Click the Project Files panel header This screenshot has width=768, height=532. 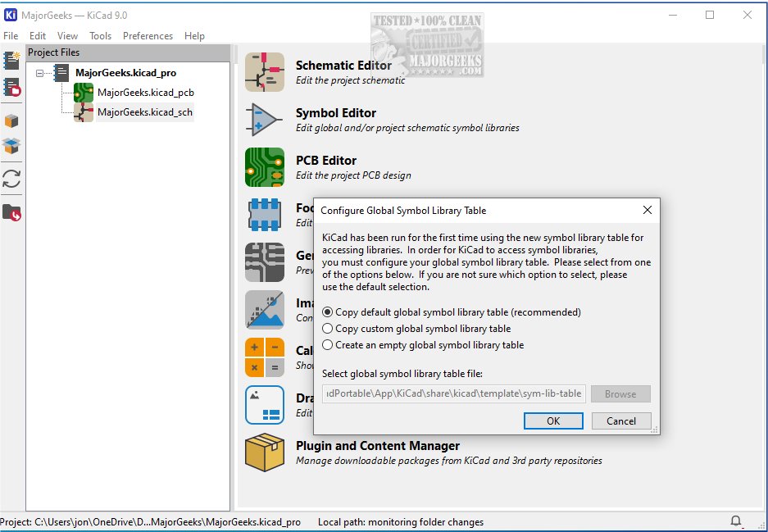(x=129, y=52)
